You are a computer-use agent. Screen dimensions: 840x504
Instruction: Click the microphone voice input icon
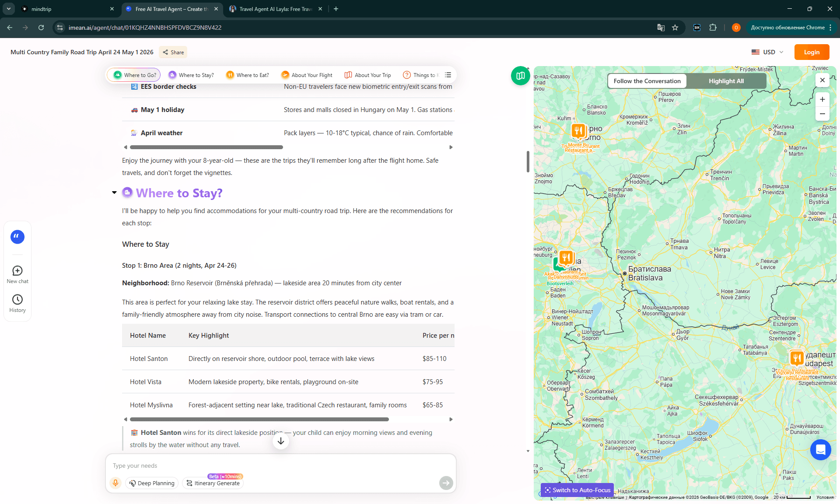(115, 483)
